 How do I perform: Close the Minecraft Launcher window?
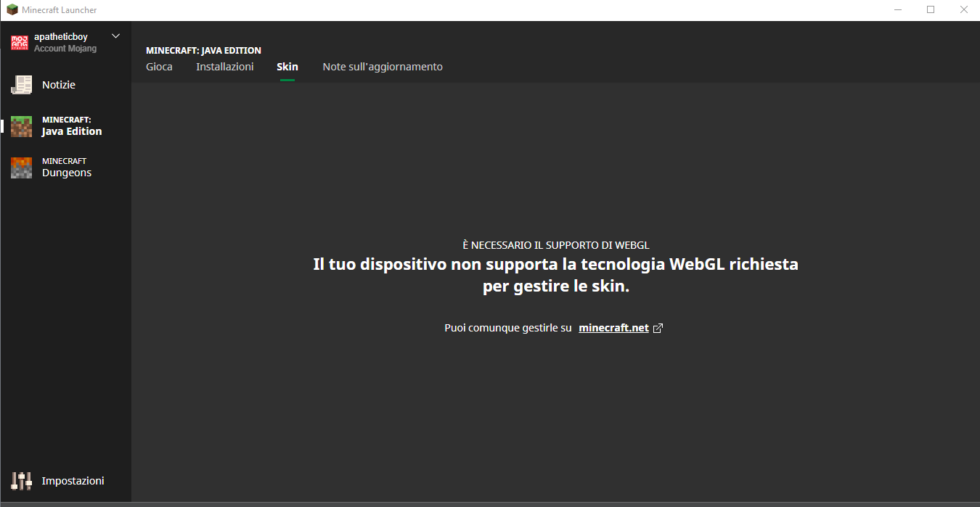click(x=963, y=10)
